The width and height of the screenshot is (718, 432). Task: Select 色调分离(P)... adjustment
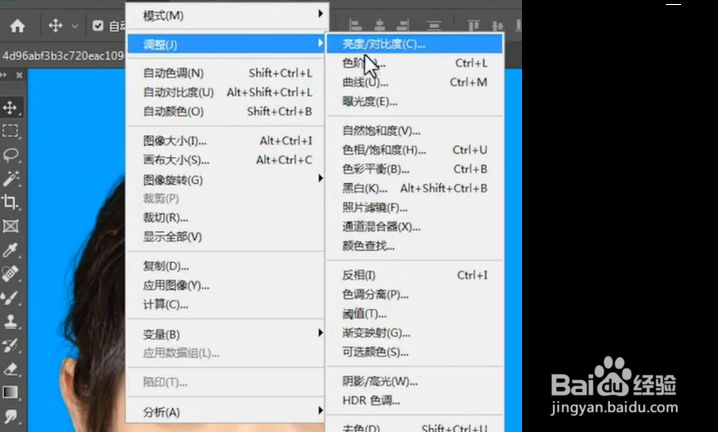414,295
